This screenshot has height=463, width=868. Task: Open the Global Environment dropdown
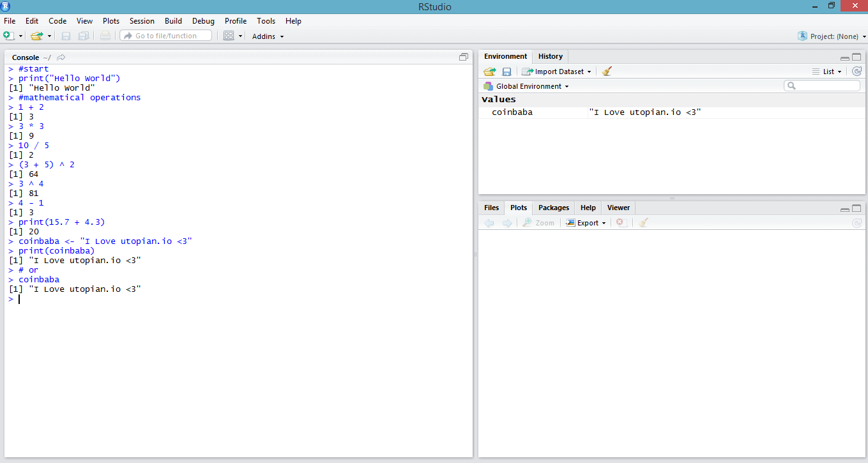[526, 86]
